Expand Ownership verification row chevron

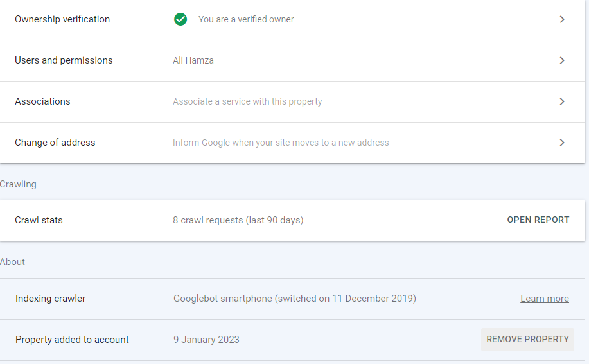click(562, 19)
